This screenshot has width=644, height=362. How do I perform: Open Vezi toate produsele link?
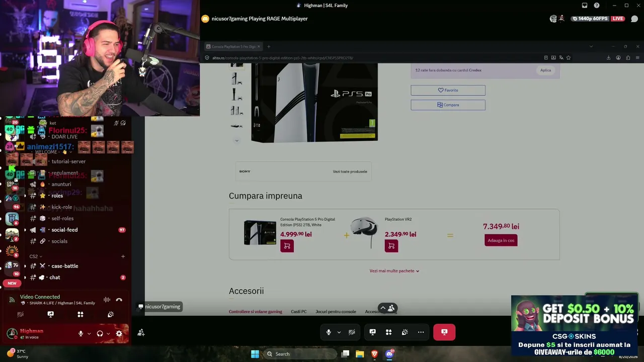tap(350, 171)
